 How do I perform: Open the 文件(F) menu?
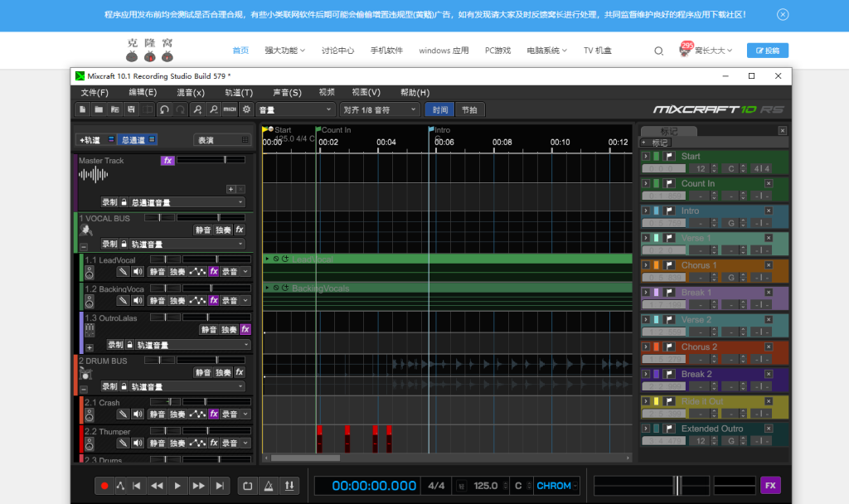[x=95, y=93]
